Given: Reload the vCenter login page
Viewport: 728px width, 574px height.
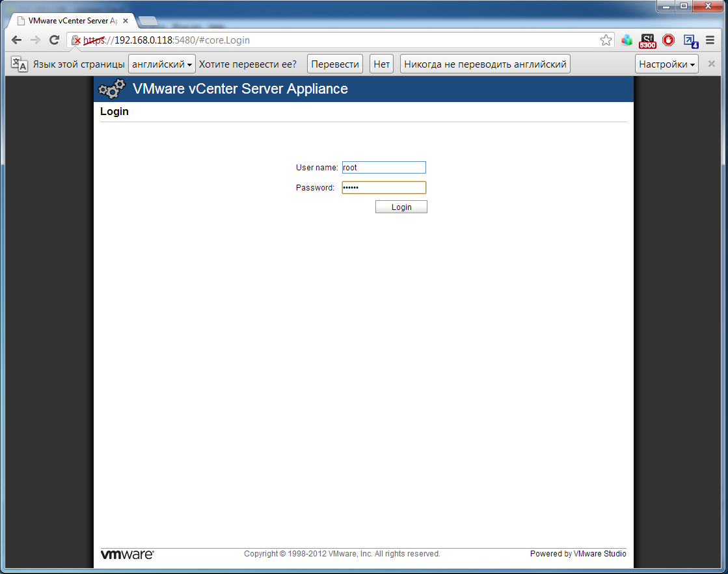Looking at the screenshot, I should pos(54,40).
